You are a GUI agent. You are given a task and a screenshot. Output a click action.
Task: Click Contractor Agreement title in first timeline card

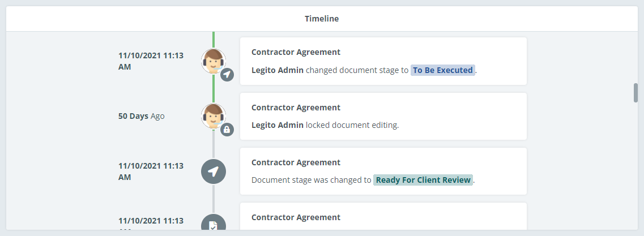296,52
